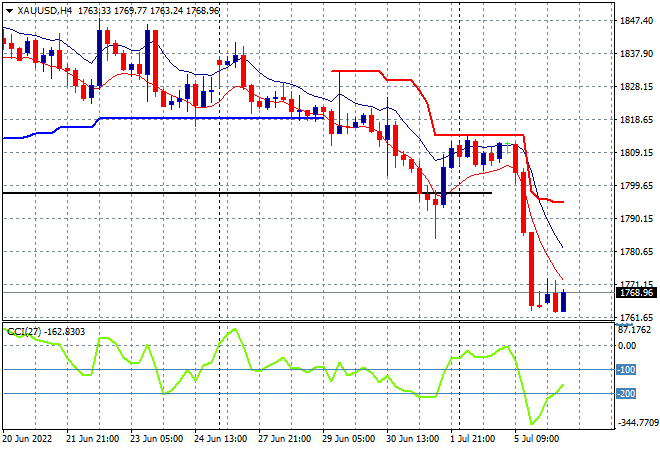Select the current price label 1768.96

pyautogui.click(x=636, y=293)
